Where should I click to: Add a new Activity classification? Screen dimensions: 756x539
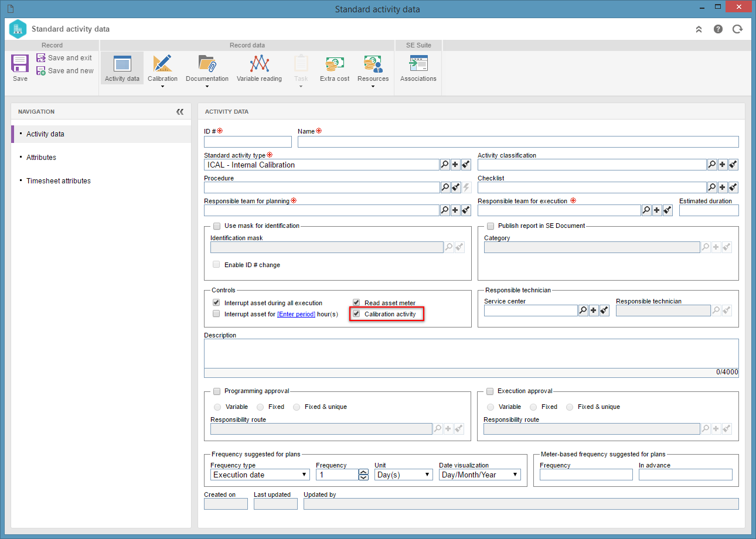click(x=723, y=165)
